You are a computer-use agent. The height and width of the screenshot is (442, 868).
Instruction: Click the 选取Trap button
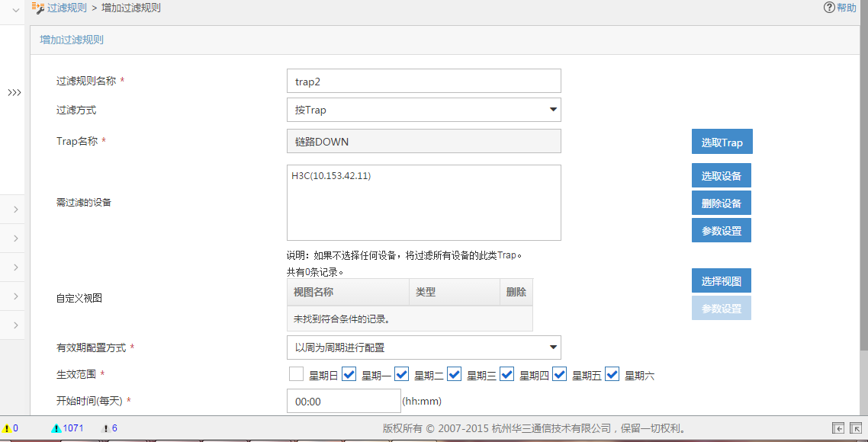click(x=722, y=143)
